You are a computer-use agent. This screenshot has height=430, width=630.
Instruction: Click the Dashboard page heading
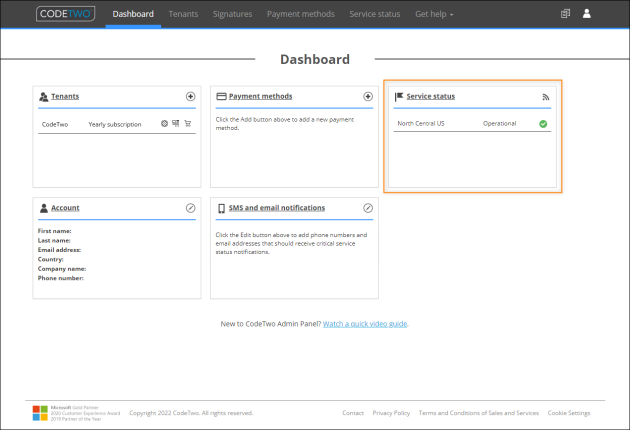315,59
